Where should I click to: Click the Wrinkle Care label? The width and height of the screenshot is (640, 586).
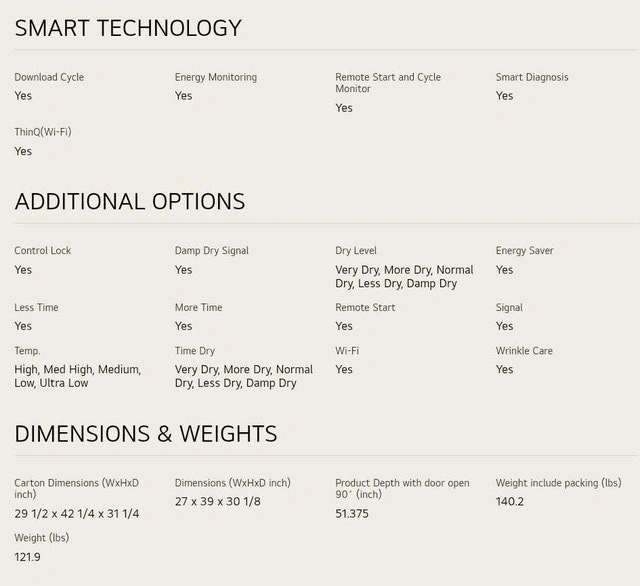(524, 351)
